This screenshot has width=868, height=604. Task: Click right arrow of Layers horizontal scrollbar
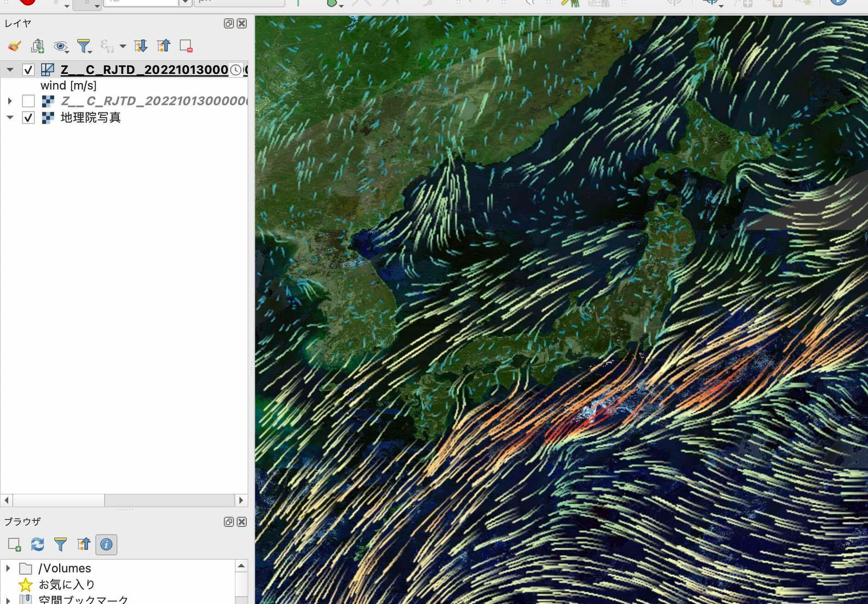click(x=241, y=500)
